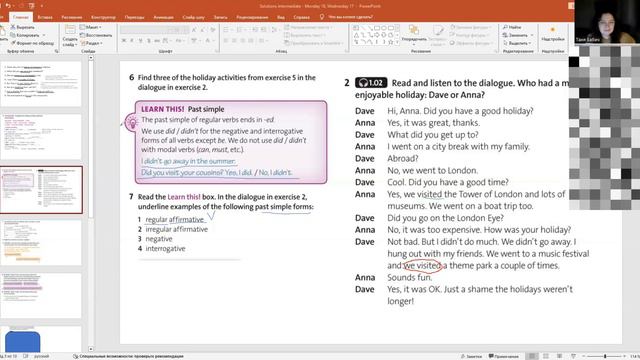Copy using the Копировать button
This screenshot has width=640, height=360.
[x=25, y=35]
